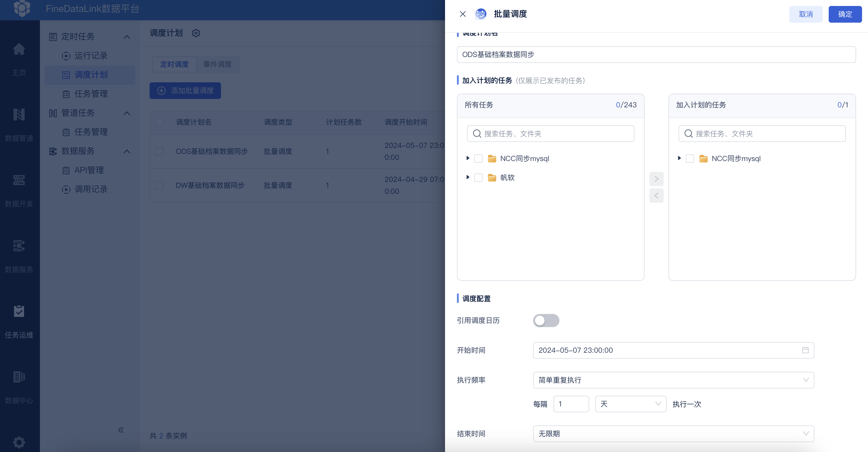Open 运行记录 in the side menu
Screen dimensions: 868x452
click(x=91, y=56)
